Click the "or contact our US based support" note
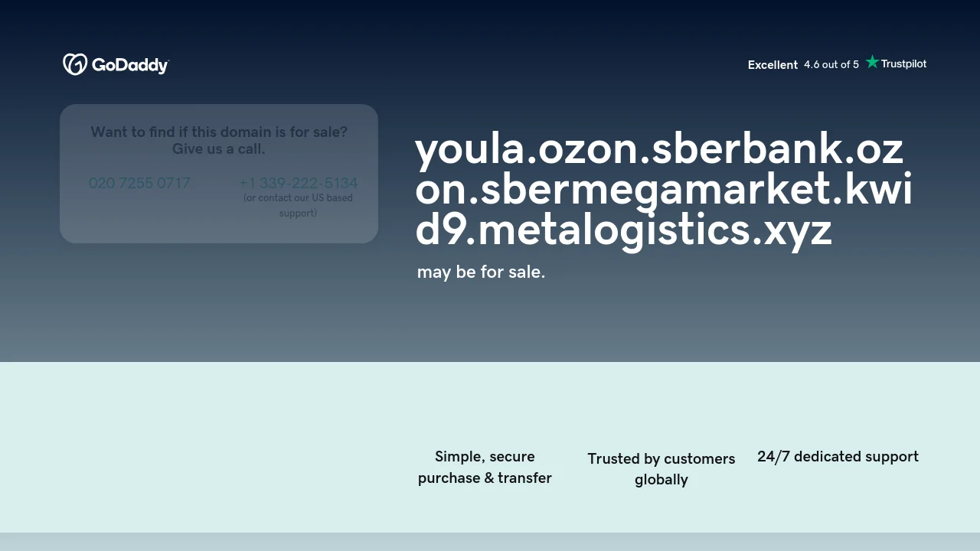 [x=298, y=198]
